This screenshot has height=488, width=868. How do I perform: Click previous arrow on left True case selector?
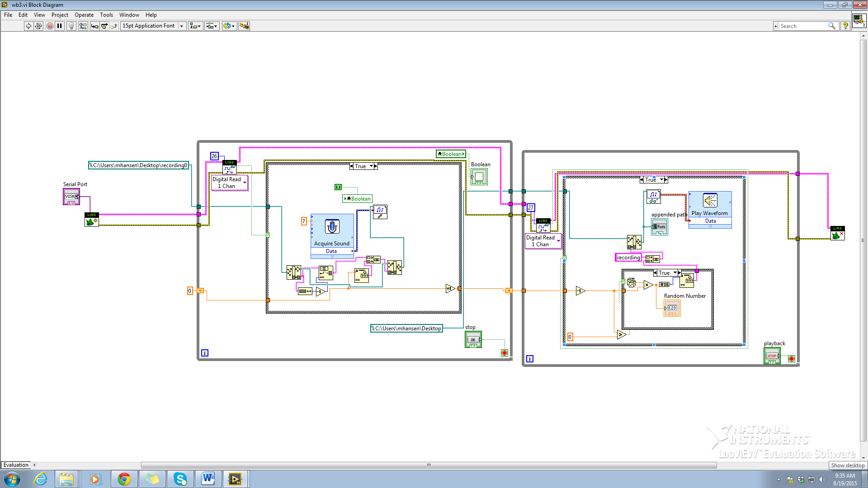point(352,166)
